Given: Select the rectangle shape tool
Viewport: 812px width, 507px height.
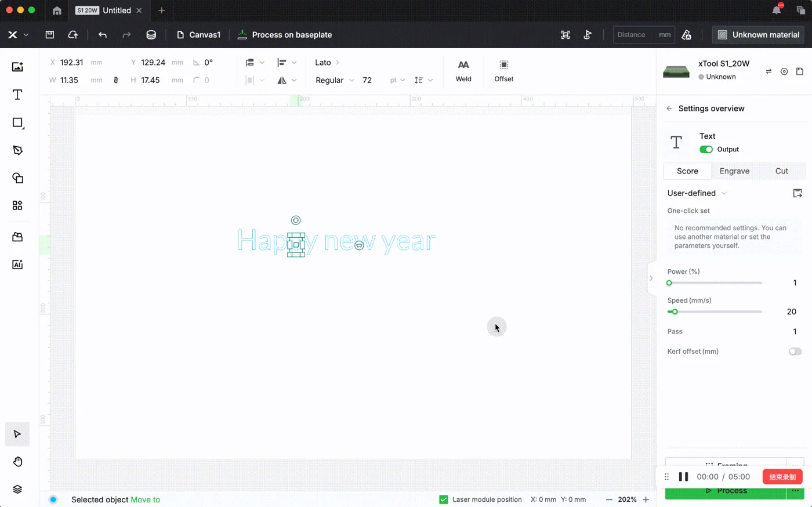Looking at the screenshot, I should (x=17, y=122).
